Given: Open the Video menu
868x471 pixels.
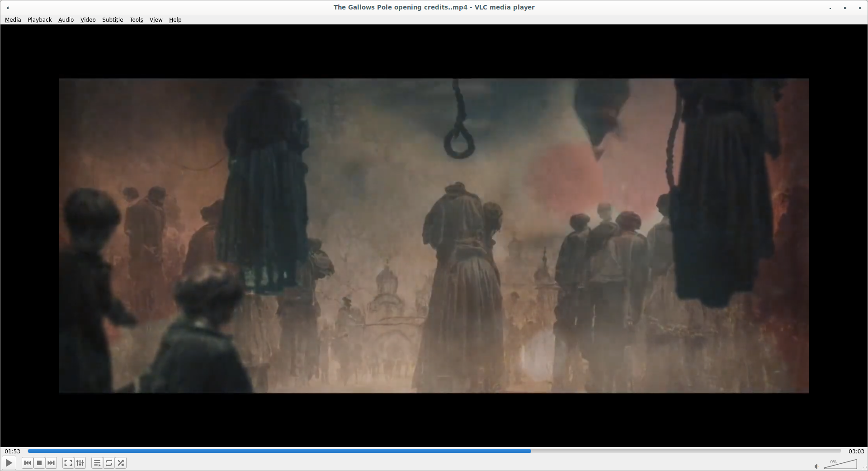Looking at the screenshot, I should (x=88, y=20).
